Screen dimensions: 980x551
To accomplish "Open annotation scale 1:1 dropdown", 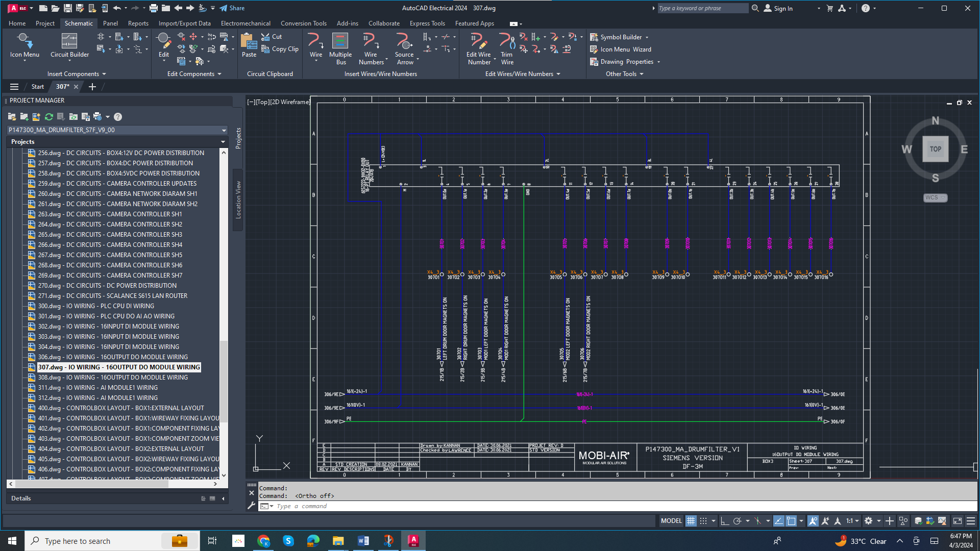I will click(852, 521).
